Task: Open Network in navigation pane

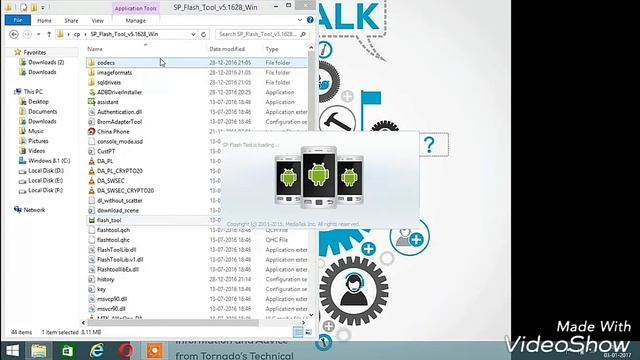Action: (34, 210)
